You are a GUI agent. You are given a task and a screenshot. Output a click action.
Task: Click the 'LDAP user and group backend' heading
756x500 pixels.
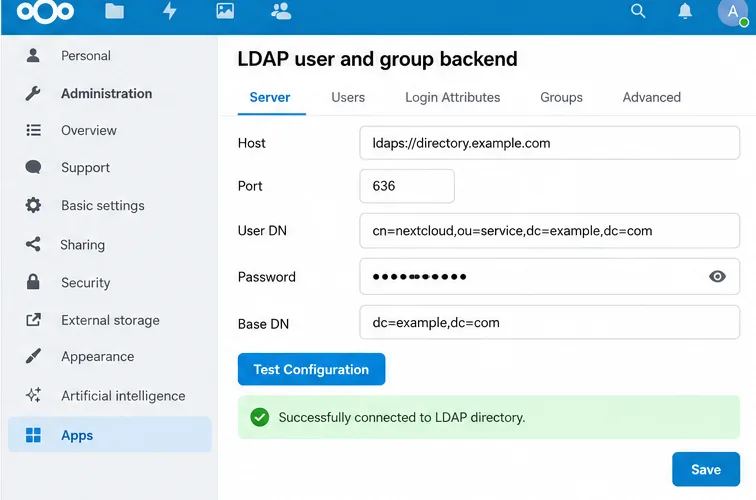coord(377,59)
